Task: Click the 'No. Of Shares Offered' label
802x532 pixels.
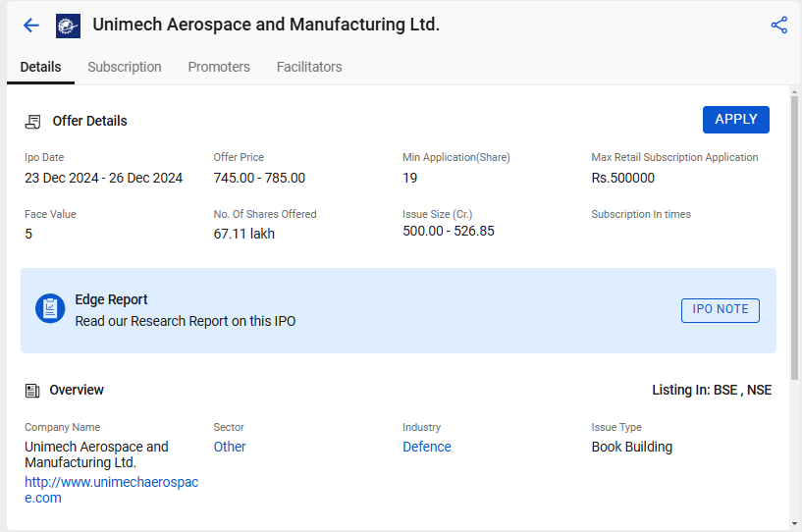Action: click(265, 214)
